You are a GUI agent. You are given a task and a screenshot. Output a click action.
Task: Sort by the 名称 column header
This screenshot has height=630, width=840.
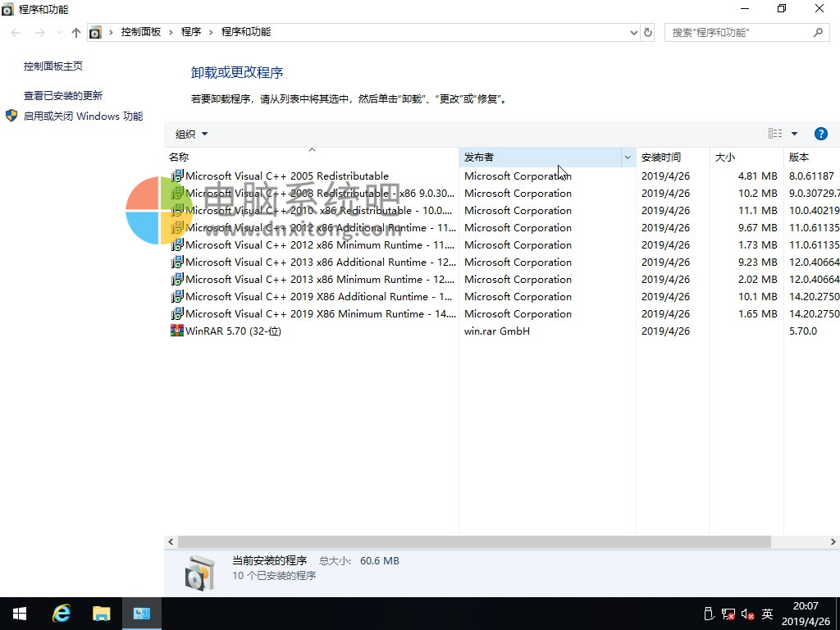311,157
